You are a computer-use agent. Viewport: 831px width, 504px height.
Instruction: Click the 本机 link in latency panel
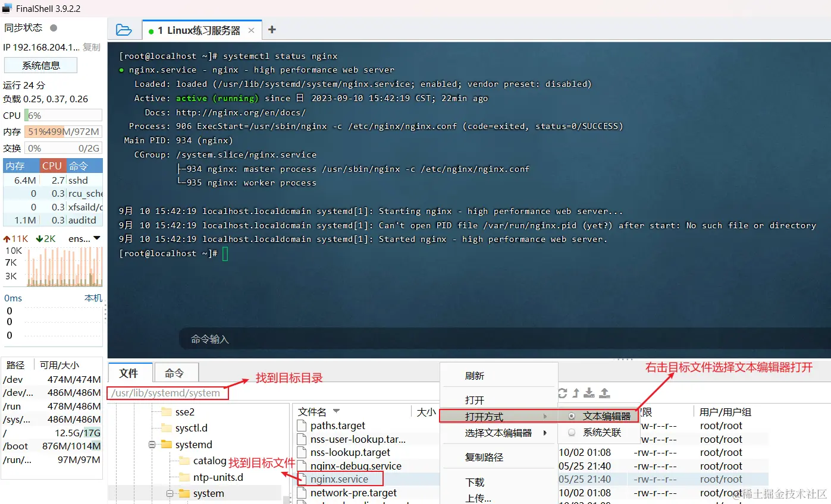tap(93, 298)
